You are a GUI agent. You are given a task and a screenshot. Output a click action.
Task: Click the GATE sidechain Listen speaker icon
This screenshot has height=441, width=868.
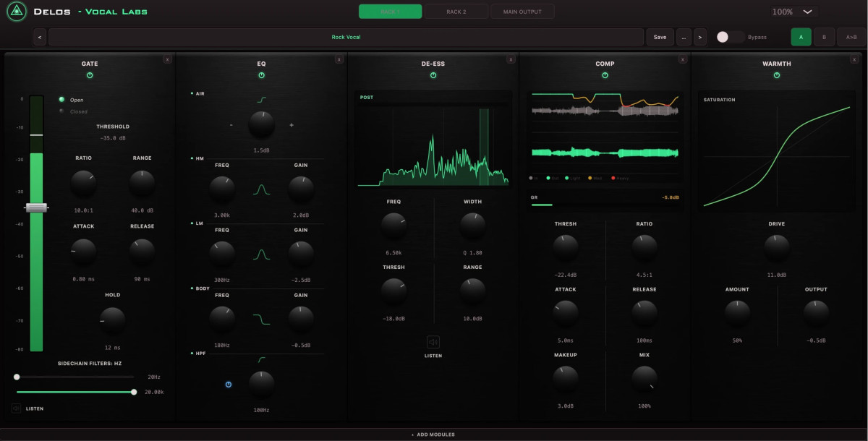[16, 408]
